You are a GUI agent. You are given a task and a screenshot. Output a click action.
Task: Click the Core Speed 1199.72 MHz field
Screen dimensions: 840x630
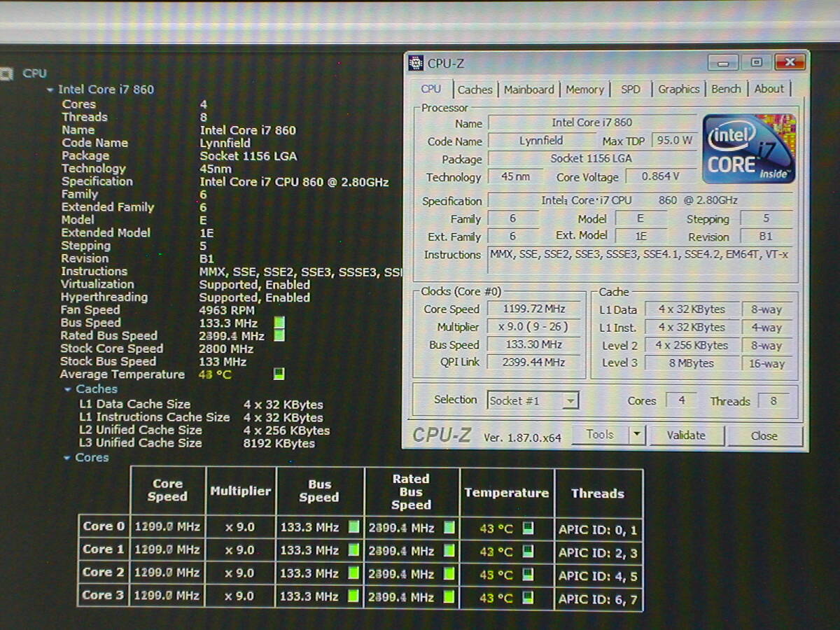[534, 309]
